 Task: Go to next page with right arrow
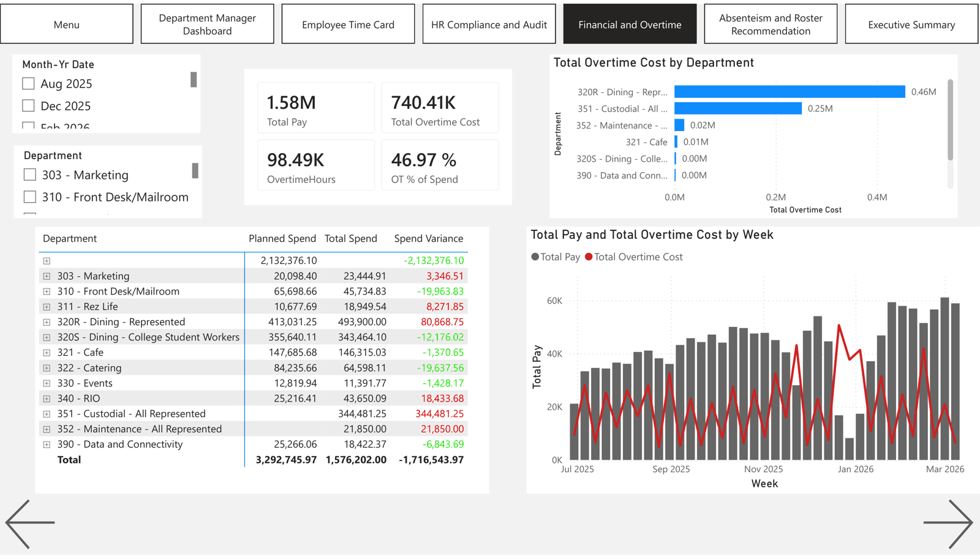(x=948, y=523)
